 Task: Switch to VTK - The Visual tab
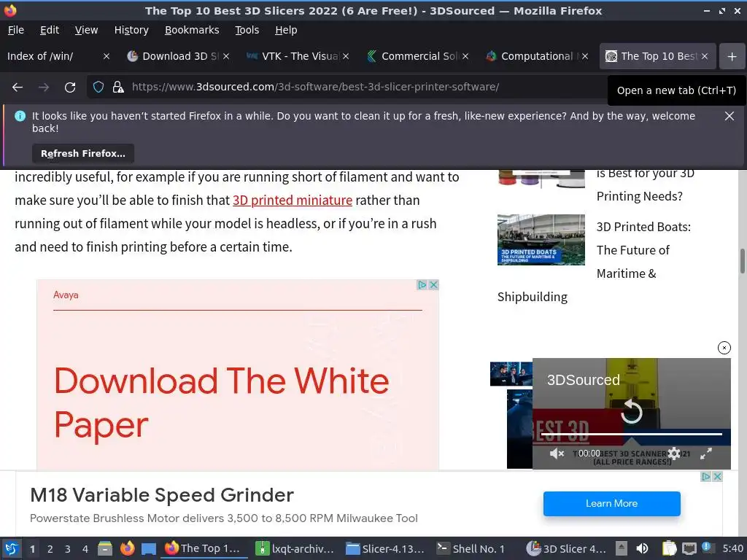298,56
